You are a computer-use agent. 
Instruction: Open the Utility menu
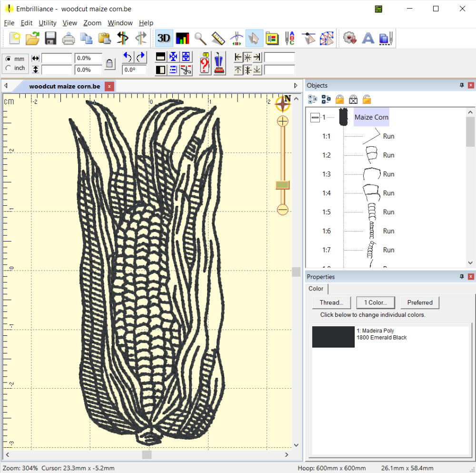click(48, 23)
